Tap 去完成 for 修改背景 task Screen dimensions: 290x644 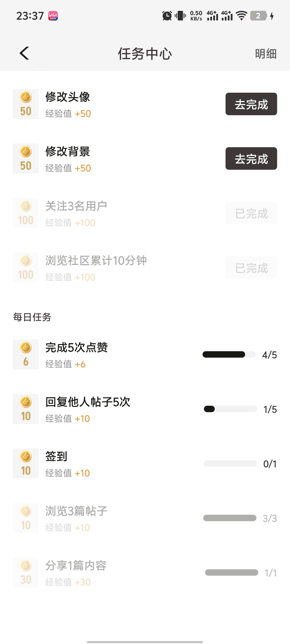click(251, 158)
